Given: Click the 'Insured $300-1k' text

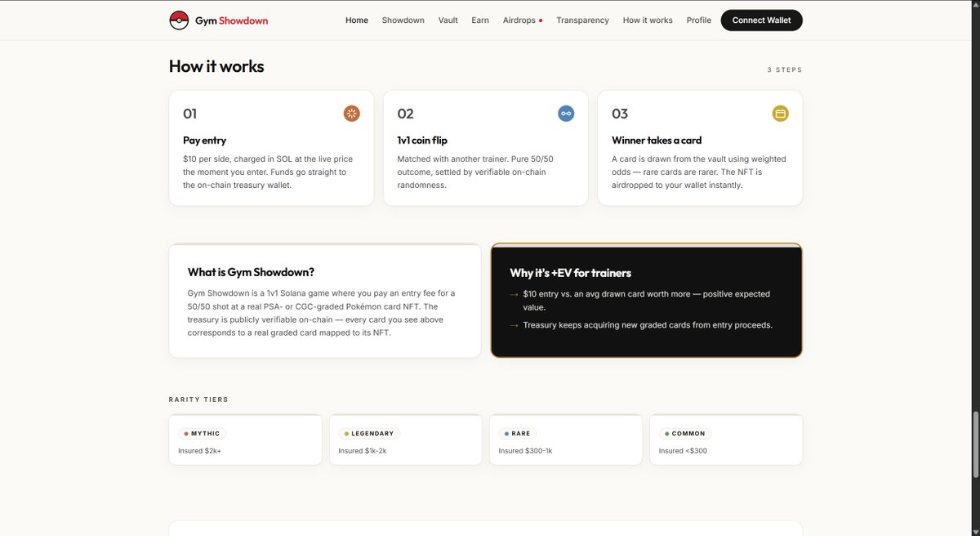Looking at the screenshot, I should 525,451.
